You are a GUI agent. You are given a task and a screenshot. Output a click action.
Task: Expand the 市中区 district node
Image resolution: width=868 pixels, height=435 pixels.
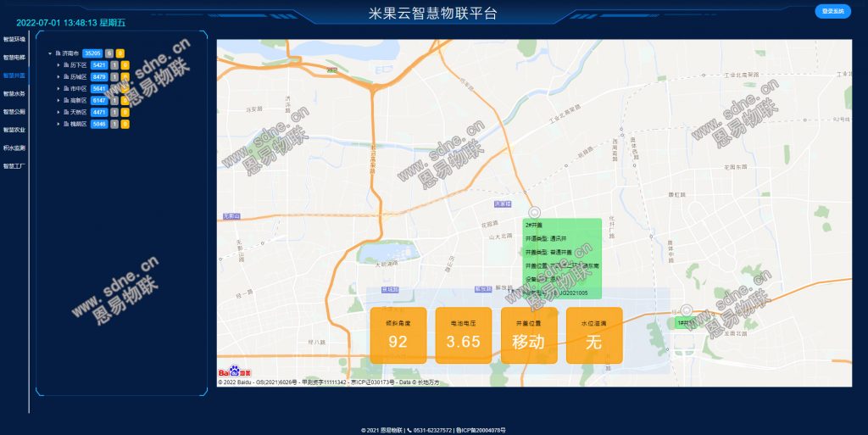(58, 88)
